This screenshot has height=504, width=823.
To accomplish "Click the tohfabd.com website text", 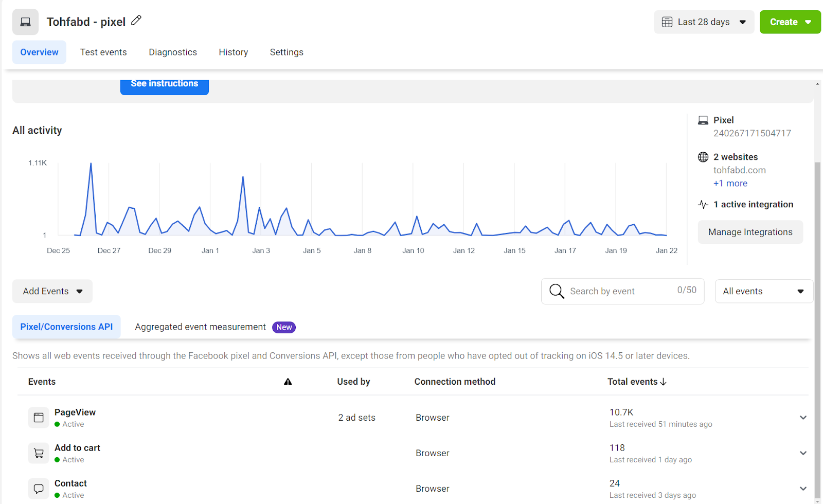I will (x=740, y=170).
